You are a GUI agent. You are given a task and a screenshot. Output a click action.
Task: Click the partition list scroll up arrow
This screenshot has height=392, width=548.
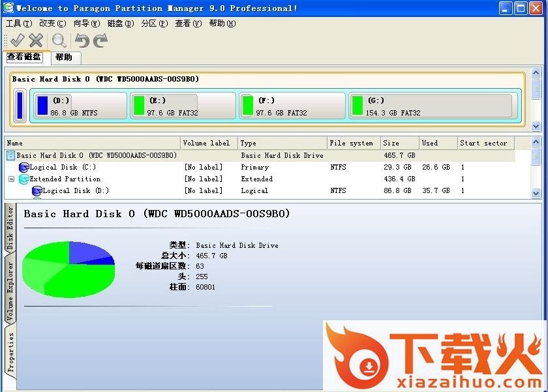pos(536,142)
